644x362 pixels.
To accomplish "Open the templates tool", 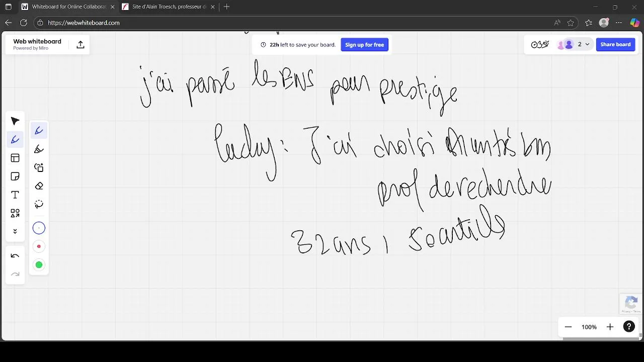I will pos(15,158).
